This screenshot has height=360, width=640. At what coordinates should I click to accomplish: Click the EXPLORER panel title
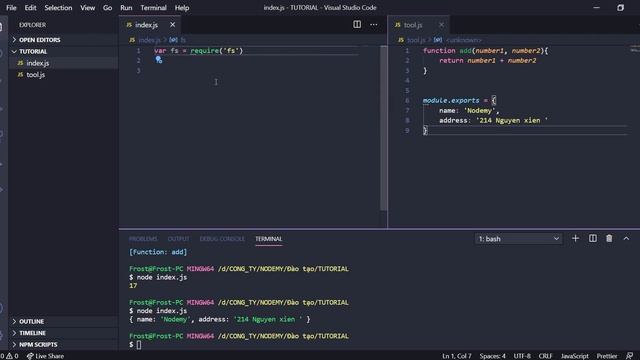(x=32, y=25)
